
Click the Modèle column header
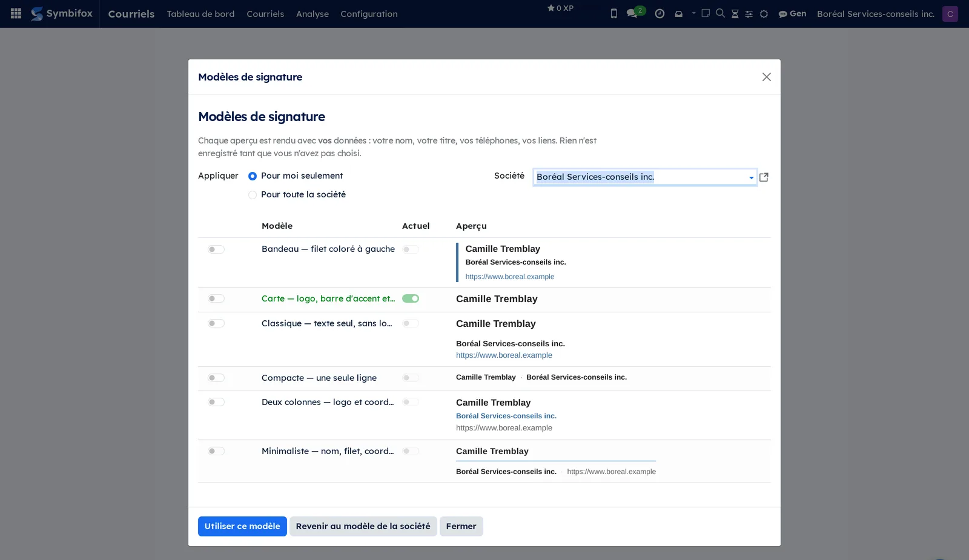(277, 226)
